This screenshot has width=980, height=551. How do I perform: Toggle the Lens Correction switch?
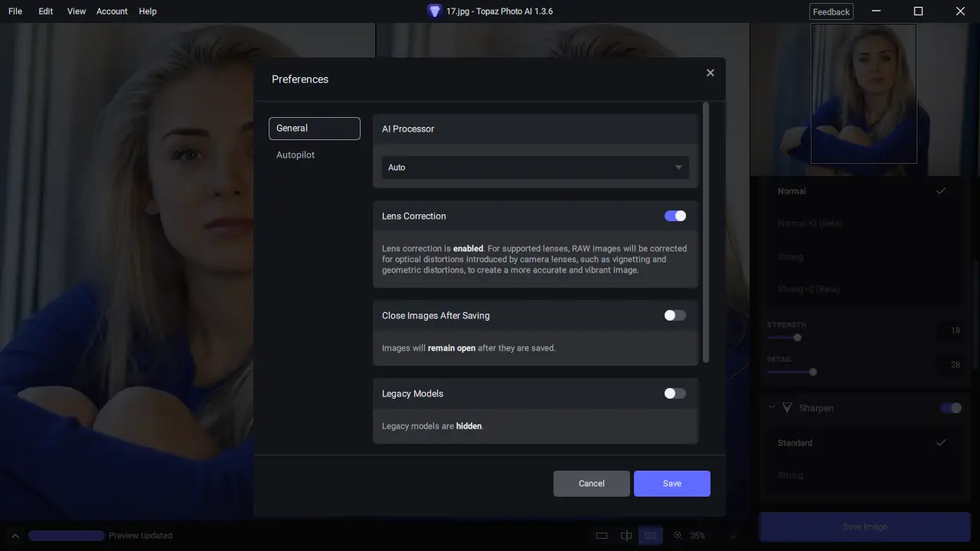[675, 216]
